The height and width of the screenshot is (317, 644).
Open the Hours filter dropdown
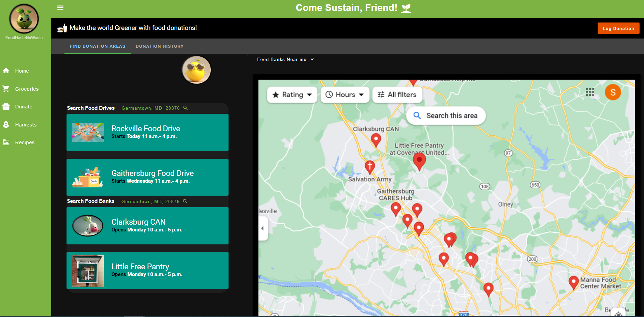(x=345, y=94)
